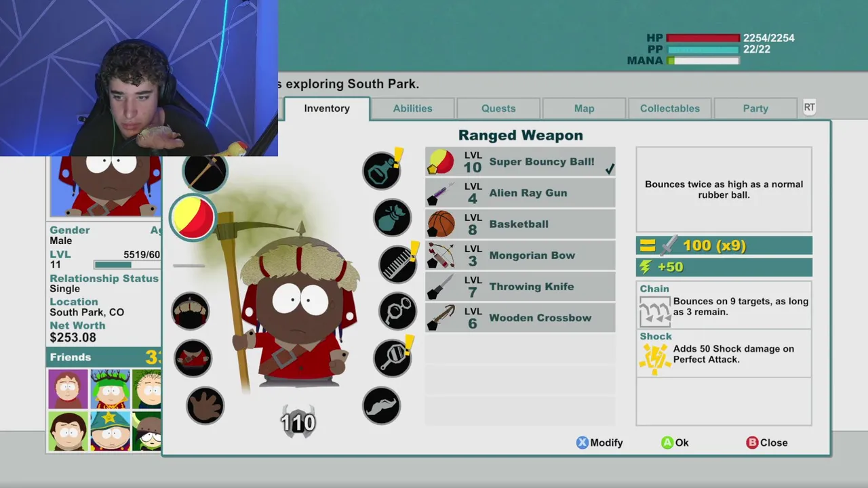Open the comb hair customization slot
The height and width of the screenshot is (488, 868).
(x=397, y=264)
